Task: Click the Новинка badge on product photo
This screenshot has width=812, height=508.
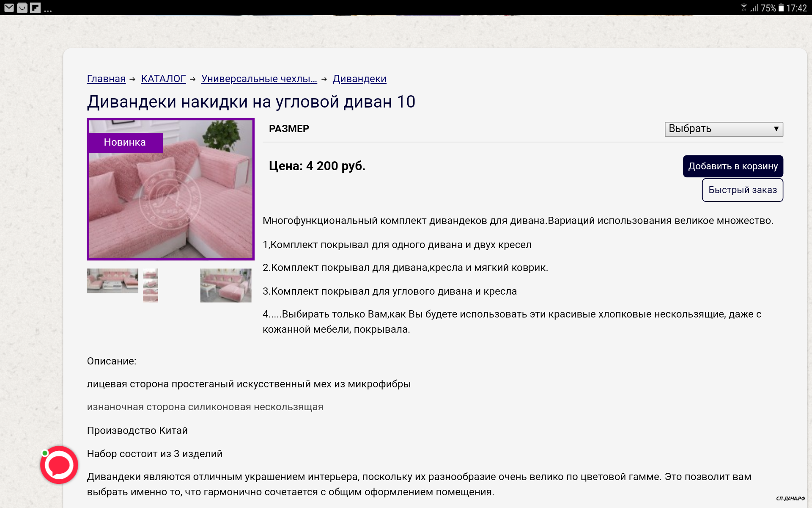Action: 125,142
